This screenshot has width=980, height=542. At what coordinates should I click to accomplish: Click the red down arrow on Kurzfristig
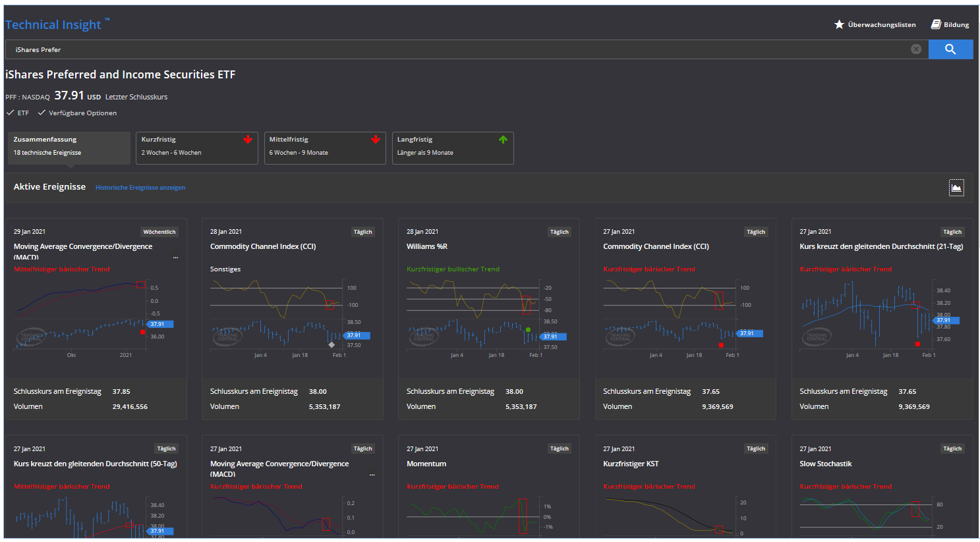[x=248, y=140]
